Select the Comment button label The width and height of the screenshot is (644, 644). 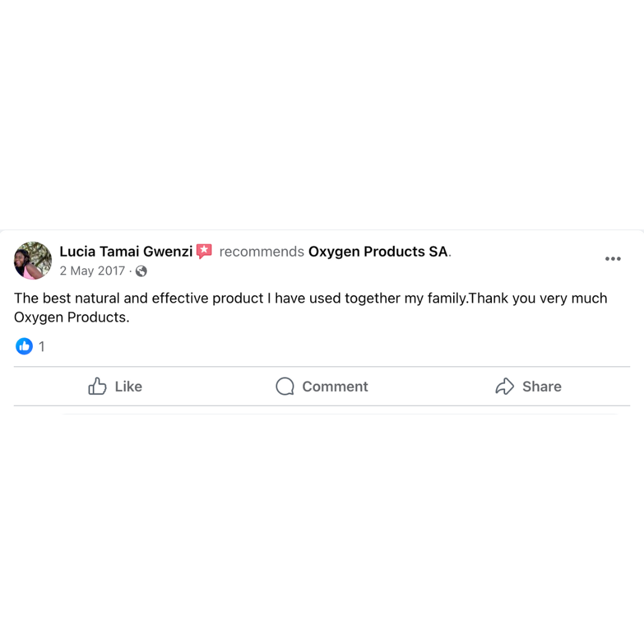(x=335, y=386)
